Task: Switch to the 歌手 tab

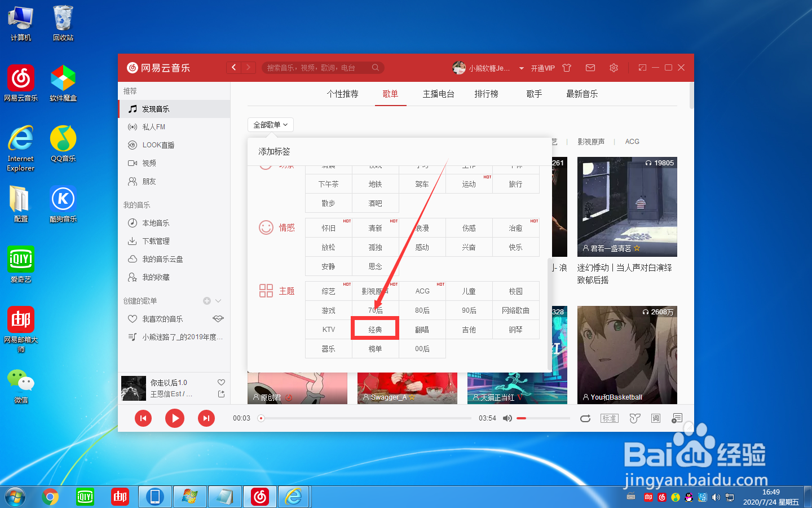Action: tap(533, 94)
